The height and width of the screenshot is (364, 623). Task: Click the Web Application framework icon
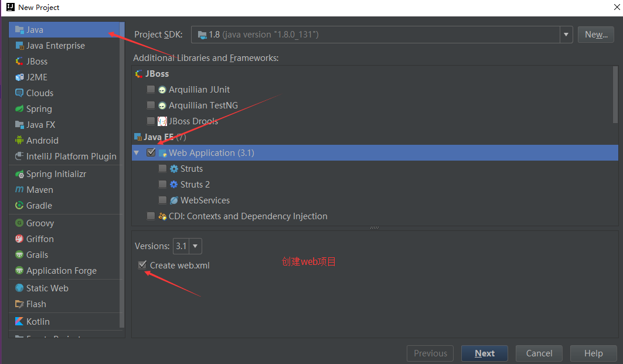[x=162, y=153]
